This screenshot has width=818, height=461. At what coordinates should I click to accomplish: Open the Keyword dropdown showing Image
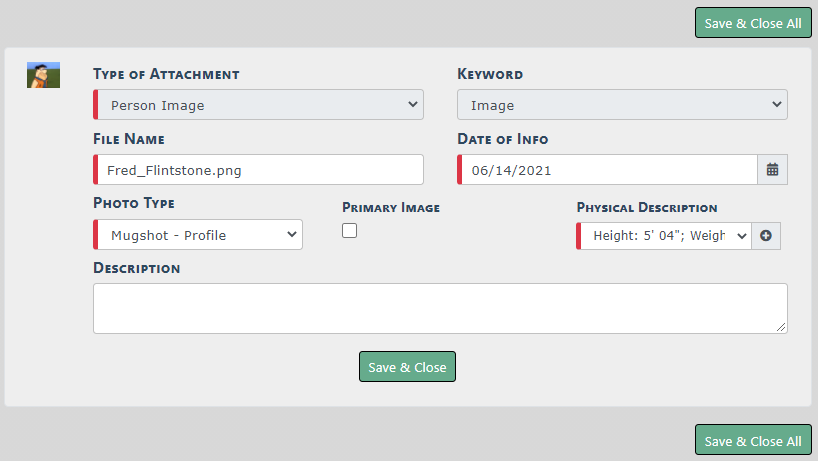pyautogui.click(x=622, y=105)
